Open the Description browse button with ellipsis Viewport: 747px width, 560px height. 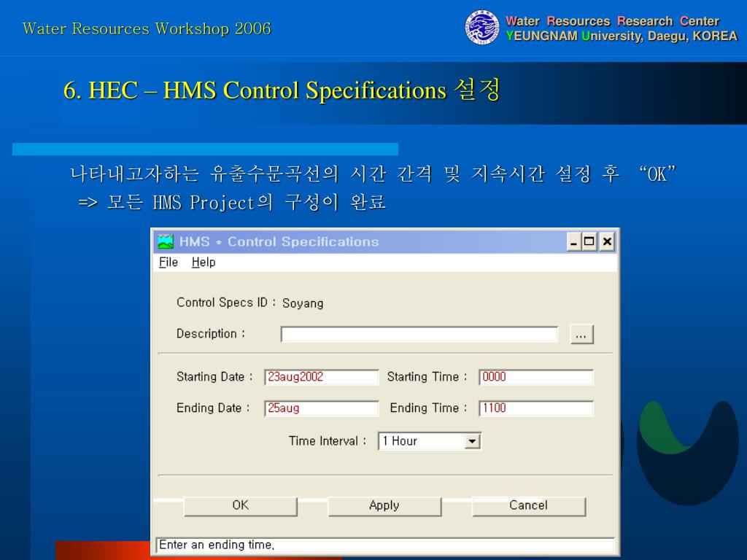[x=581, y=334]
